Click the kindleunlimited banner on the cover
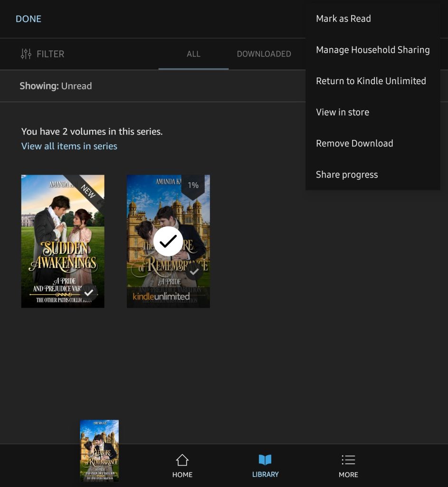This screenshot has height=487, width=448. pyautogui.click(x=161, y=296)
